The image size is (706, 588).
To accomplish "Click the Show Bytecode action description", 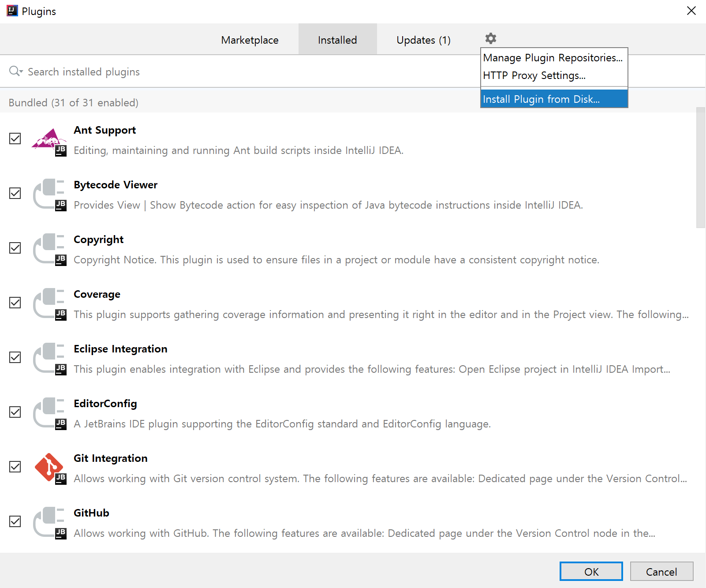I will 329,205.
